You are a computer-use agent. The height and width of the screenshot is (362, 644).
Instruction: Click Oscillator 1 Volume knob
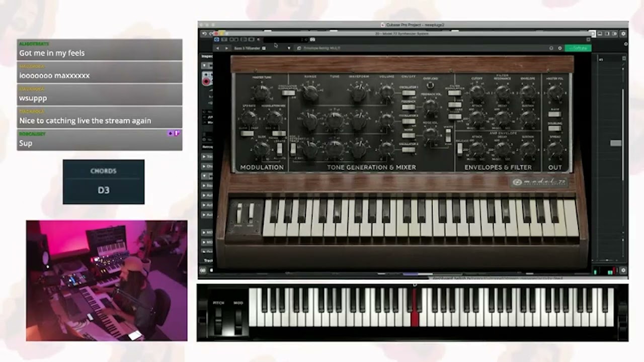[x=386, y=93]
